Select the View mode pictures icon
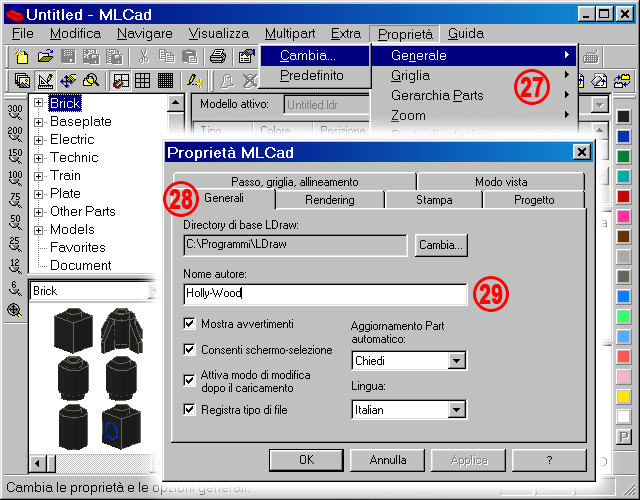Screen dimensions: 640x500 click(x=22, y=80)
